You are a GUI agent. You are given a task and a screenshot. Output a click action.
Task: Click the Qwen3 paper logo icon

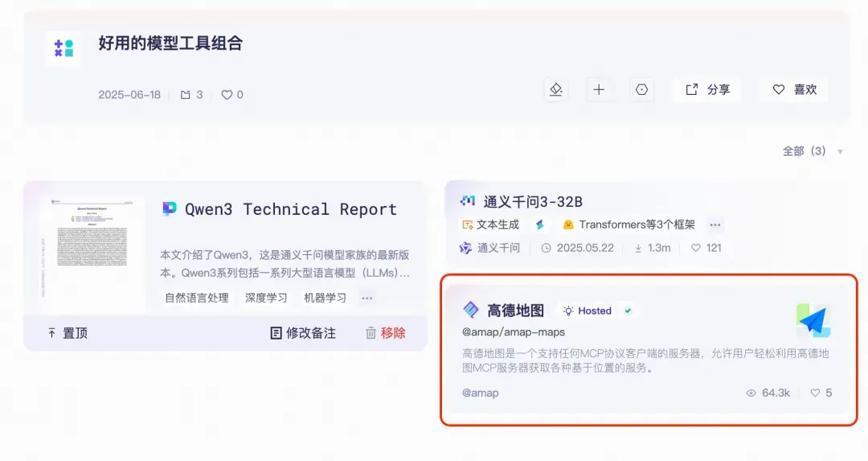170,208
